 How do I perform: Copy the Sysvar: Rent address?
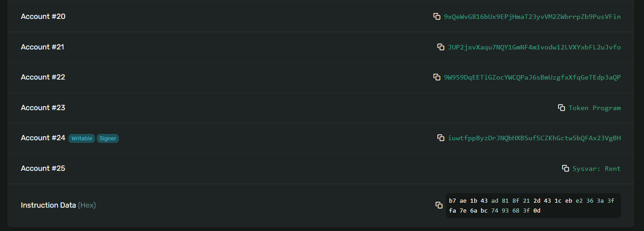pyautogui.click(x=565, y=169)
